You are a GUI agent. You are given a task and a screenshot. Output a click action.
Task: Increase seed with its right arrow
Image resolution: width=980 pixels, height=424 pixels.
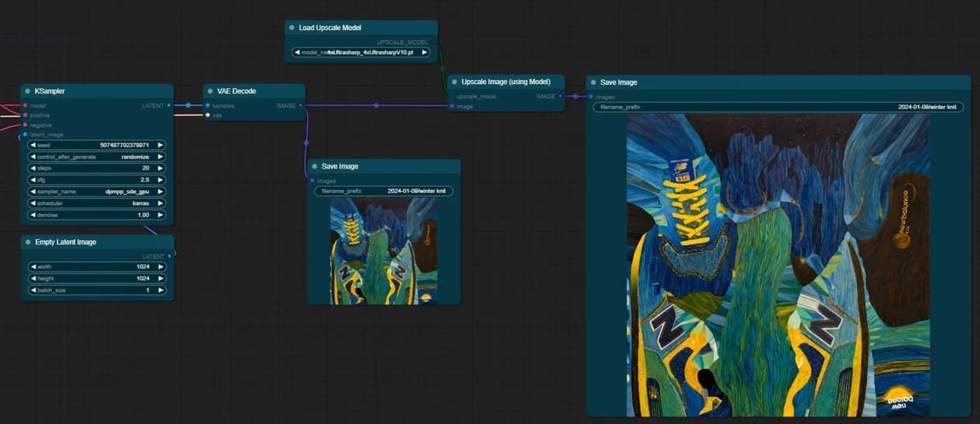coord(160,146)
